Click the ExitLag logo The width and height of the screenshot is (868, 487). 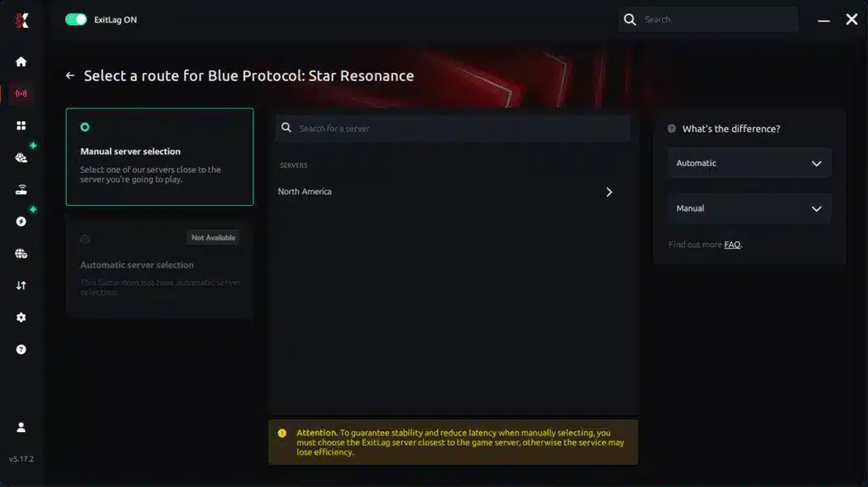pyautogui.click(x=21, y=20)
